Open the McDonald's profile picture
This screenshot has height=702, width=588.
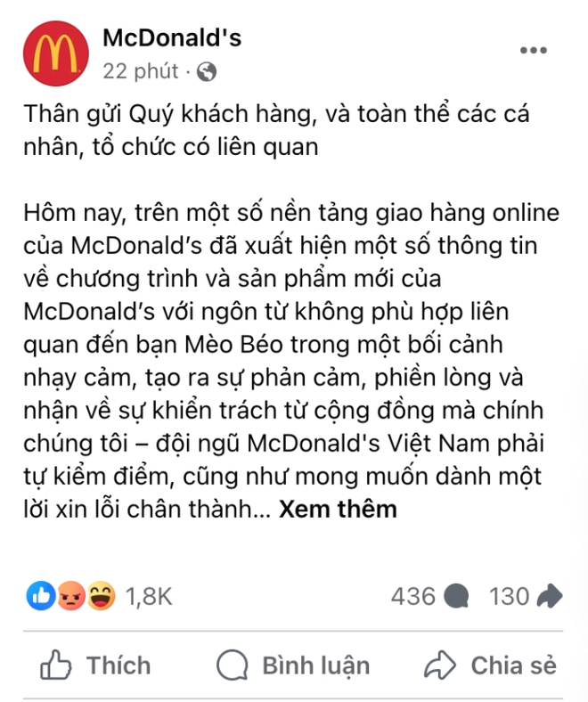point(56,53)
